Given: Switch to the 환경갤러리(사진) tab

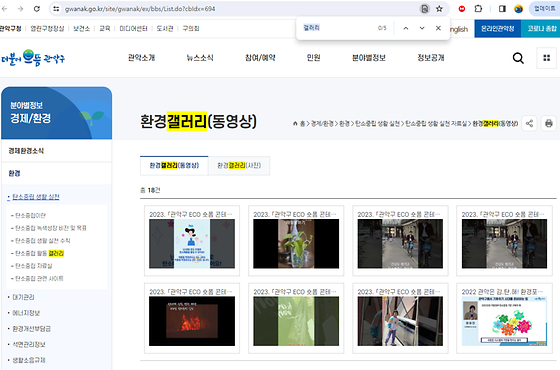Looking at the screenshot, I should coord(239,166).
